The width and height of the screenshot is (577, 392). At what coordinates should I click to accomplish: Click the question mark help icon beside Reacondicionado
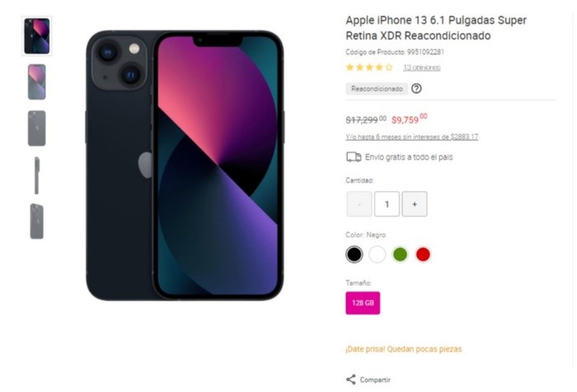pyautogui.click(x=416, y=89)
